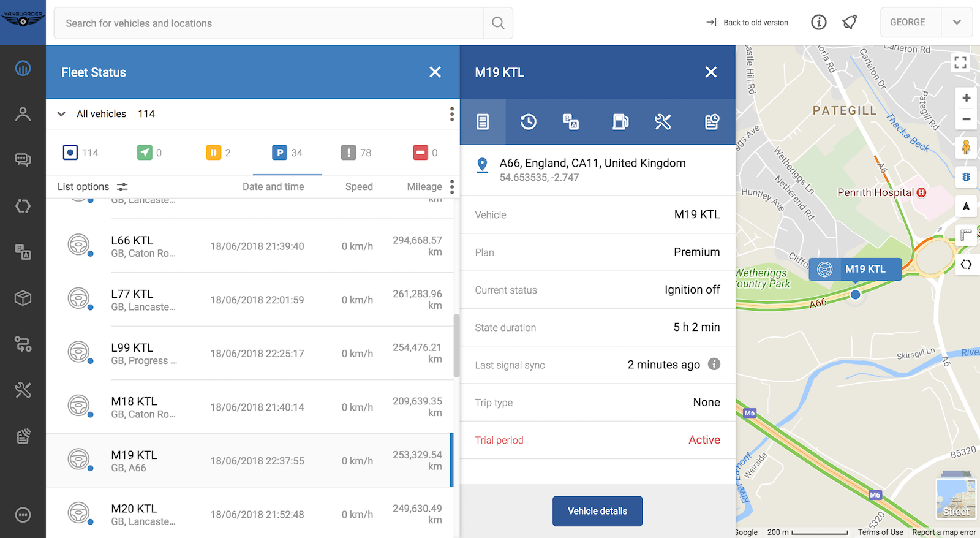Filter by blocked red status showing 0
Image resolution: width=980 pixels, height=538 pixels.
click(x=426, y=153)
